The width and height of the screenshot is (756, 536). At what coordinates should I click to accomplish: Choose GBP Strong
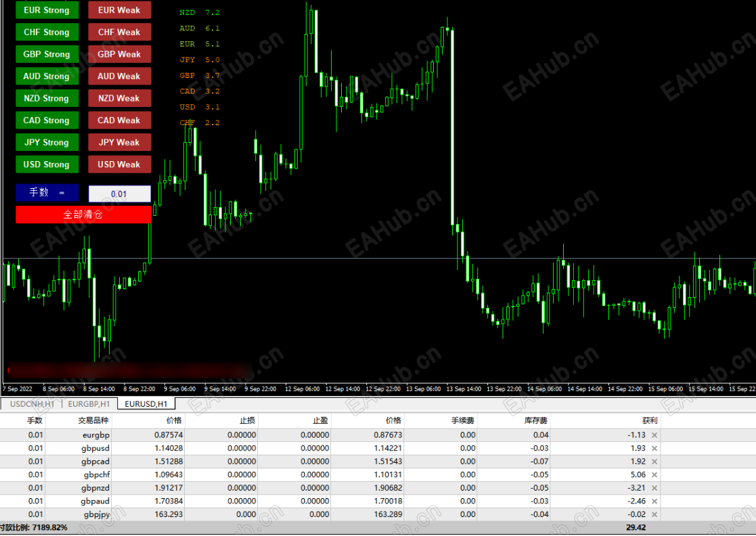[47, 54]
